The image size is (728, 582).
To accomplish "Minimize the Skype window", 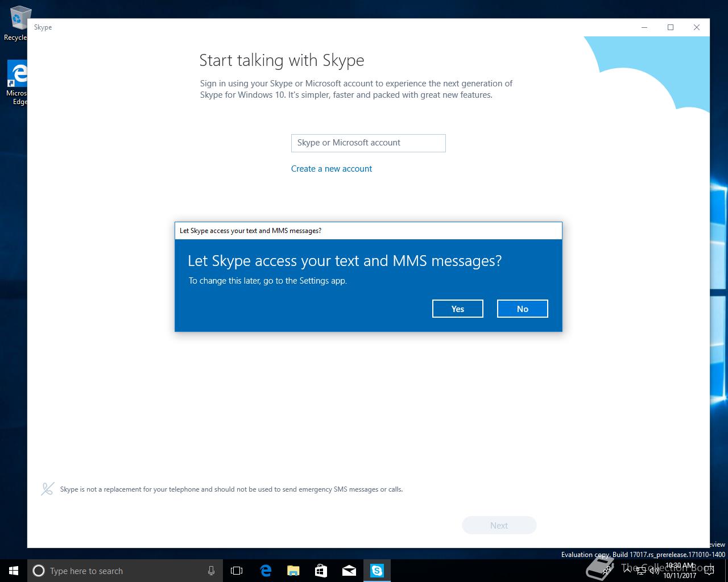I will 644,27.
